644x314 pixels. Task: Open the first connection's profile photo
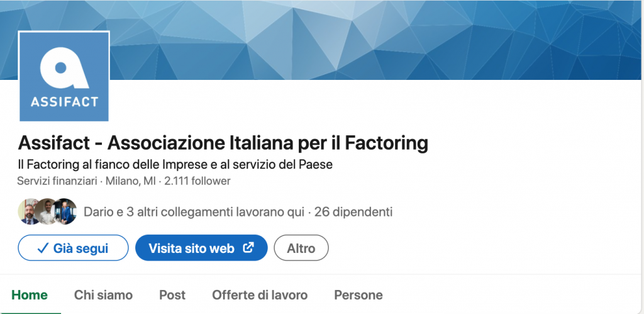28,211
